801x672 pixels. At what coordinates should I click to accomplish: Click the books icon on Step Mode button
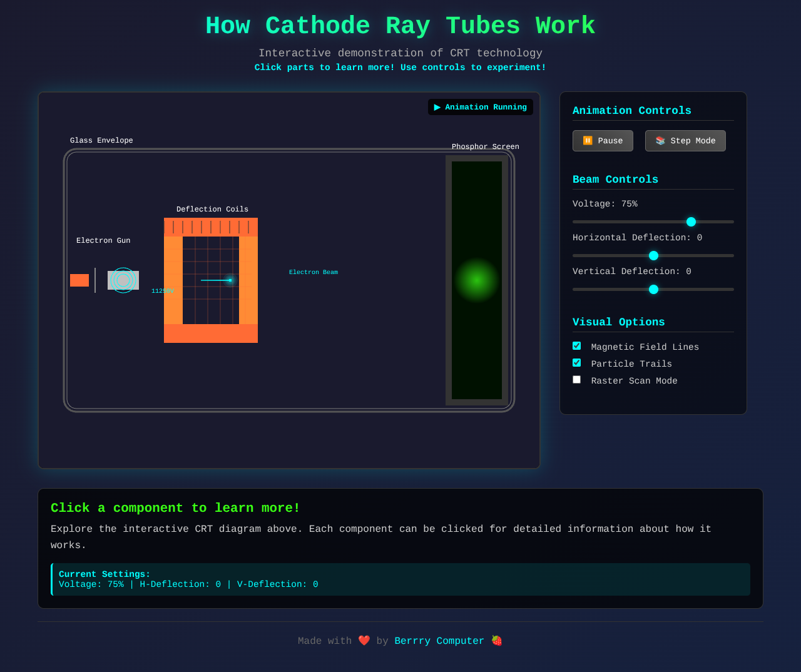(660, 141)
